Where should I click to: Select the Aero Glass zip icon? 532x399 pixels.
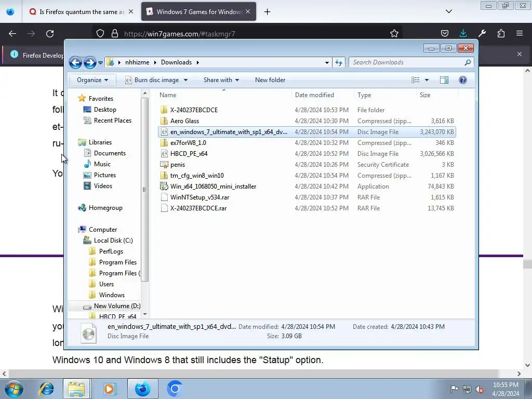pos(164,121)
